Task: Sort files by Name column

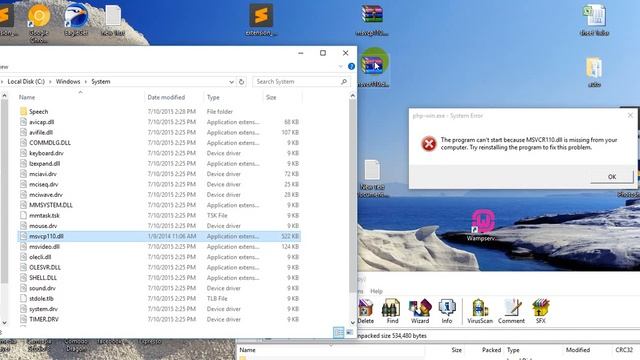Action: 27,97
